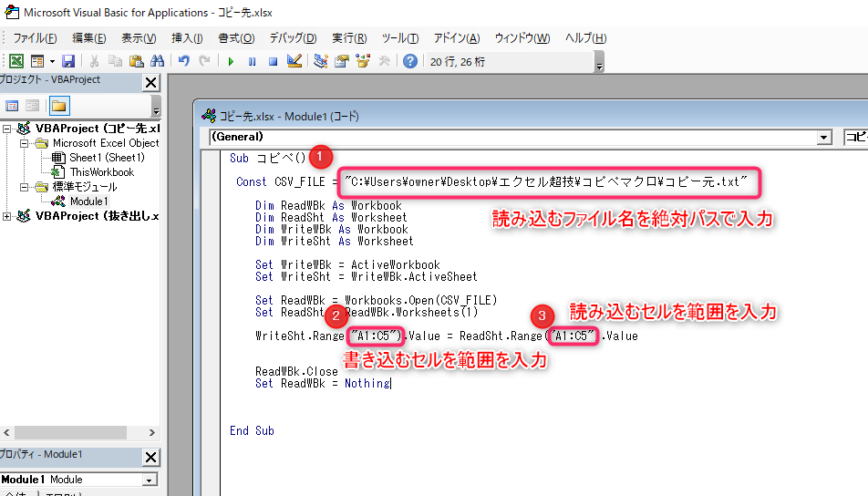
Task: Click the project tree horizontal scrollbar thumb
Action: (x=70, y=432)
